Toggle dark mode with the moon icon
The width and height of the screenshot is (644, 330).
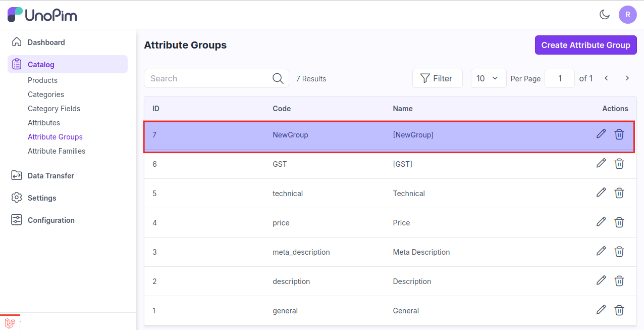click(604, 15)
